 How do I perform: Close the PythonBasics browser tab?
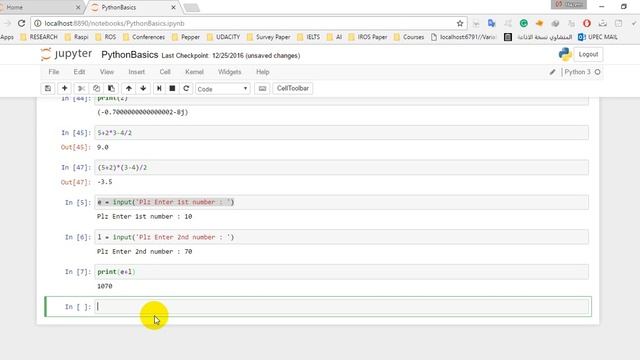coord(173,7)
